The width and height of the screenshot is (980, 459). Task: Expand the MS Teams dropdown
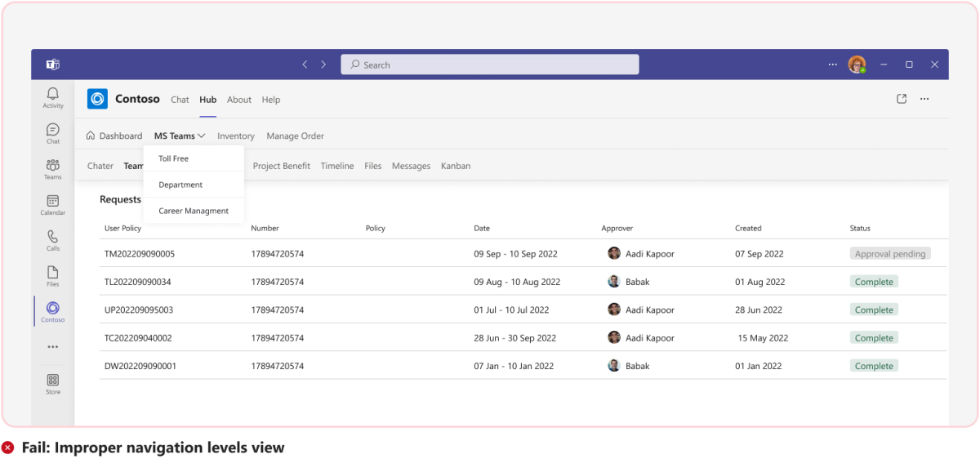click(x=180, y=136)
